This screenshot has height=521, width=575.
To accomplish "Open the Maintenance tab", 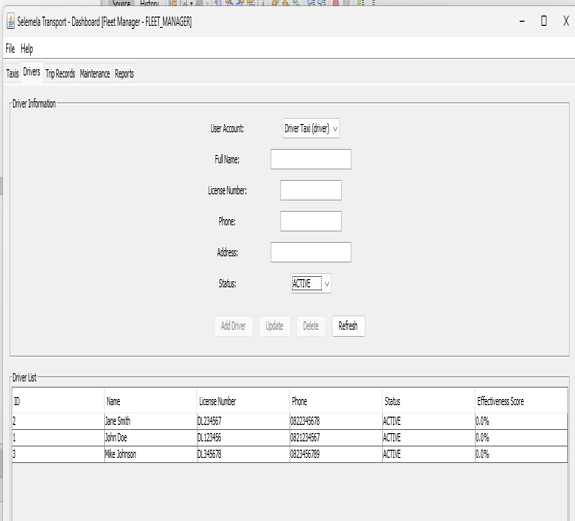I will (95, 74).
